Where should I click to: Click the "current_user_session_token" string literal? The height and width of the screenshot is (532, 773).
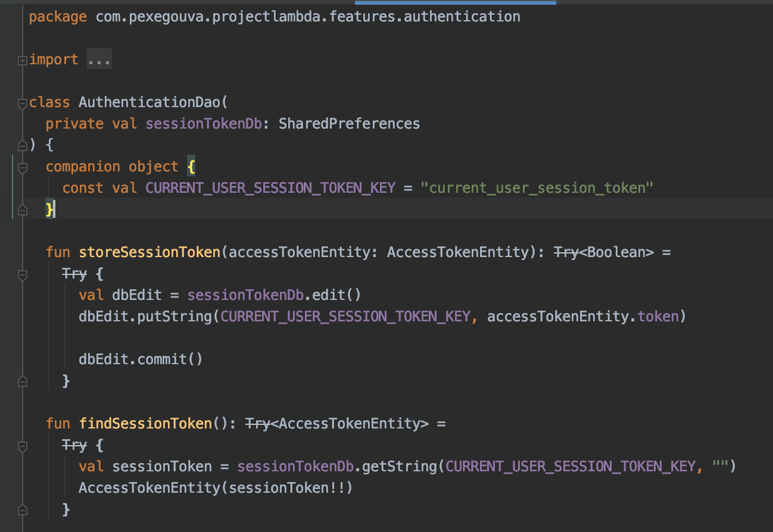point(537,188)
